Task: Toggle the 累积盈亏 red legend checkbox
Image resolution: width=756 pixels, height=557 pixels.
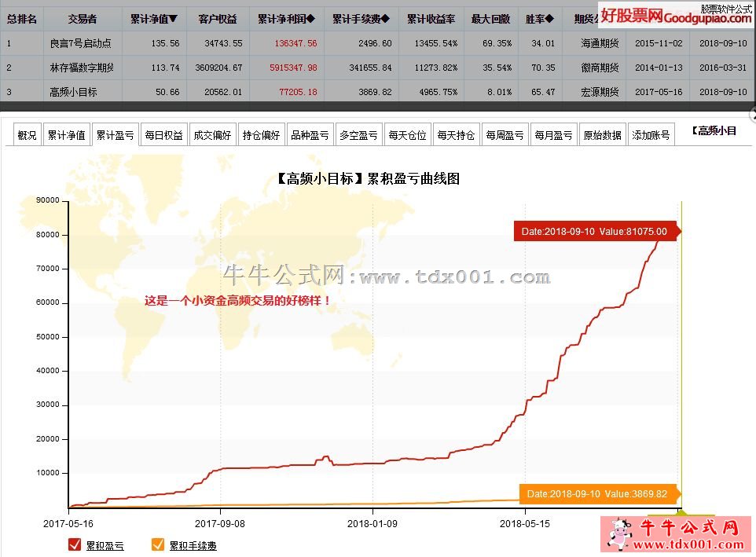Action: pos(75,544)
